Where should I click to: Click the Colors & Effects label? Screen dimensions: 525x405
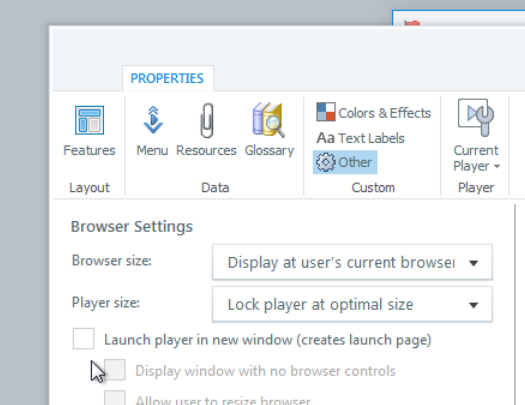[x=384, y=113]
